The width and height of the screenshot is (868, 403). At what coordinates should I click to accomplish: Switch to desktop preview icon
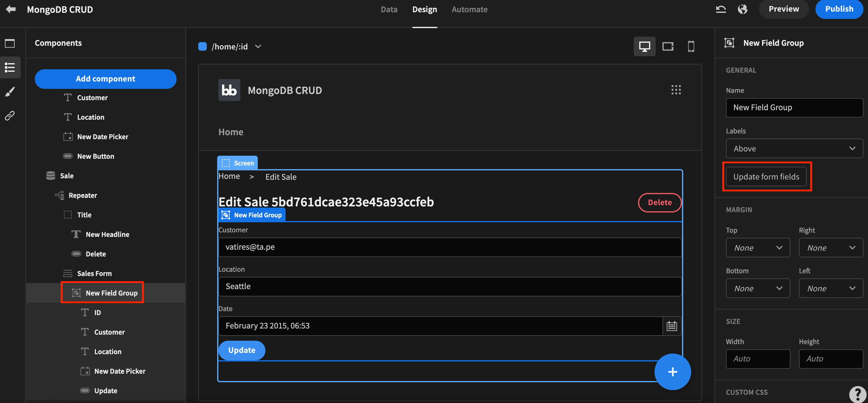[x=644, y=46]
